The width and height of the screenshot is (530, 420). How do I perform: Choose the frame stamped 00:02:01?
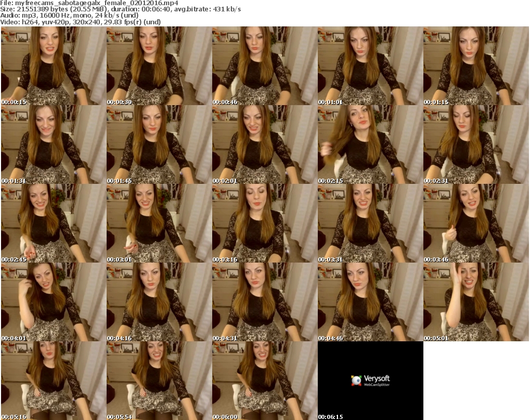point(264,144)
